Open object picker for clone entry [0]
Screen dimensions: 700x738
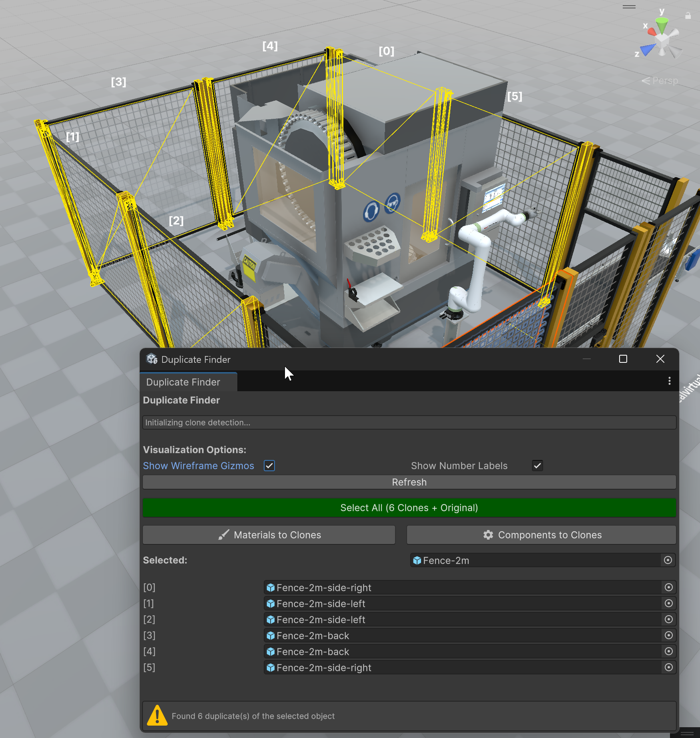click(668, 588)
